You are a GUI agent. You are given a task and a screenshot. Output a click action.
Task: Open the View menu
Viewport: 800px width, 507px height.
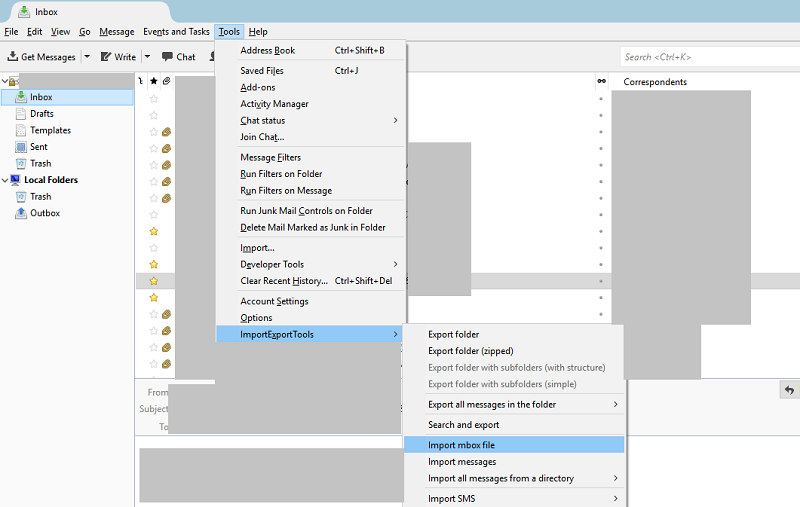click(x=60, y=32)
